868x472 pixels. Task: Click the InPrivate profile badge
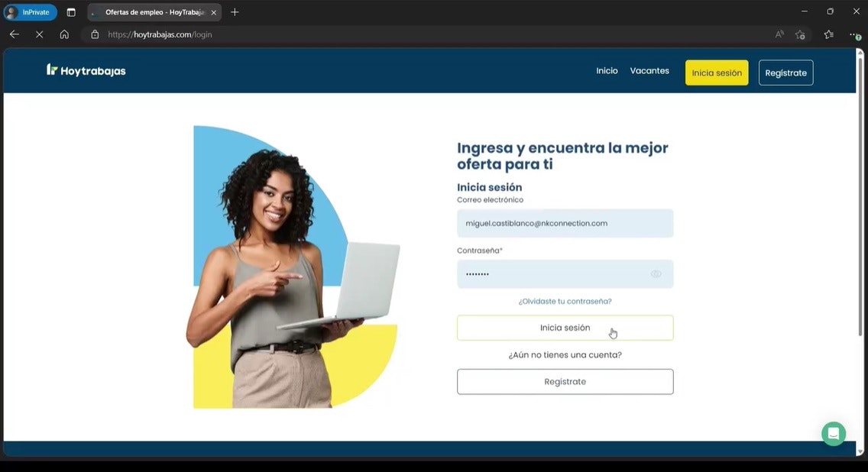[x=29, y=12]
